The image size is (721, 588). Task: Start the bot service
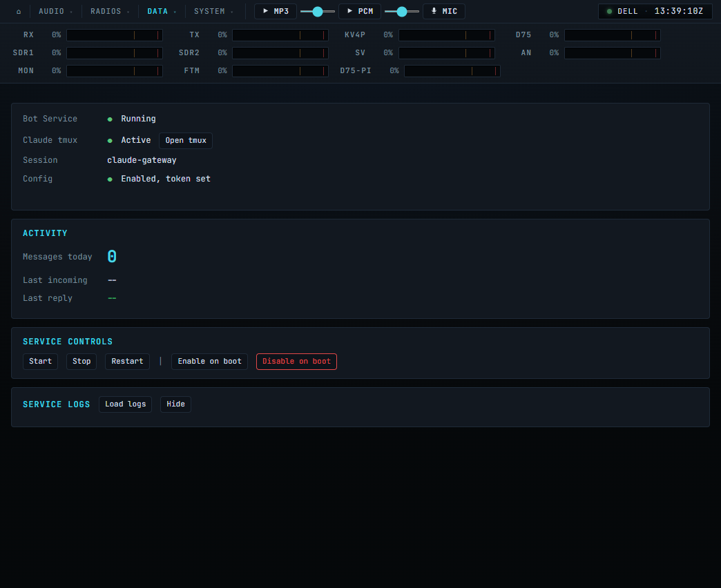pos(41,362)
